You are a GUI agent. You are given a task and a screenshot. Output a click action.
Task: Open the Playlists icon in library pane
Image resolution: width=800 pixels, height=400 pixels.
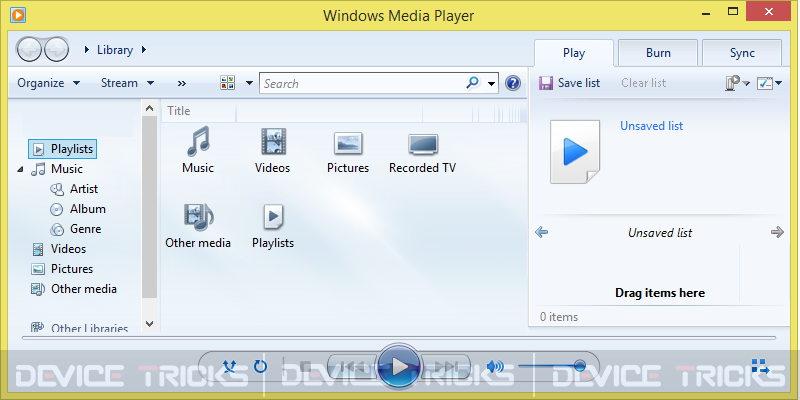[273, 217]
